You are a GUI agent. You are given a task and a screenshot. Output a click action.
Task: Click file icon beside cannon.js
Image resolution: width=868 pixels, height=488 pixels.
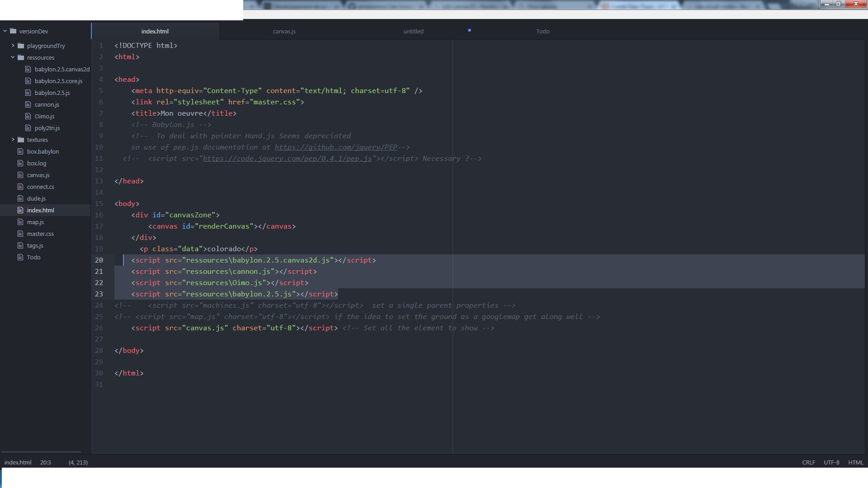tap(28, 104)
